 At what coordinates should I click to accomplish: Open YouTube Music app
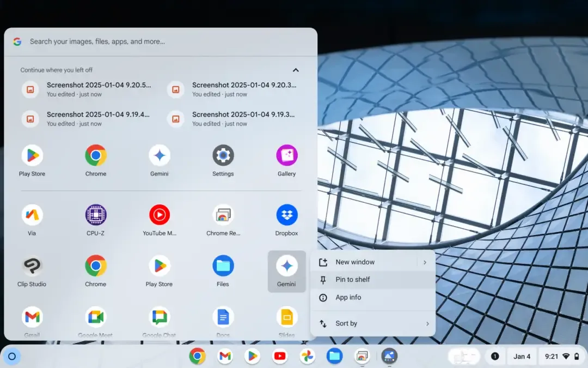[x=160, y=220]
